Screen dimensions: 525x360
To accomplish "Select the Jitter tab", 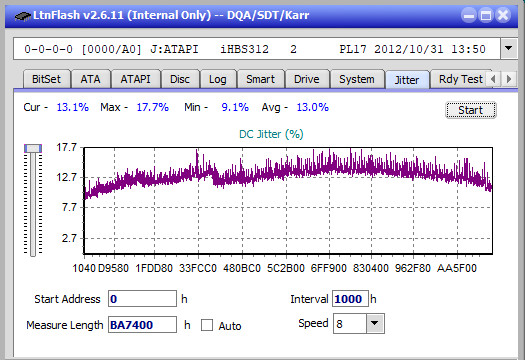I will point(407,80).
